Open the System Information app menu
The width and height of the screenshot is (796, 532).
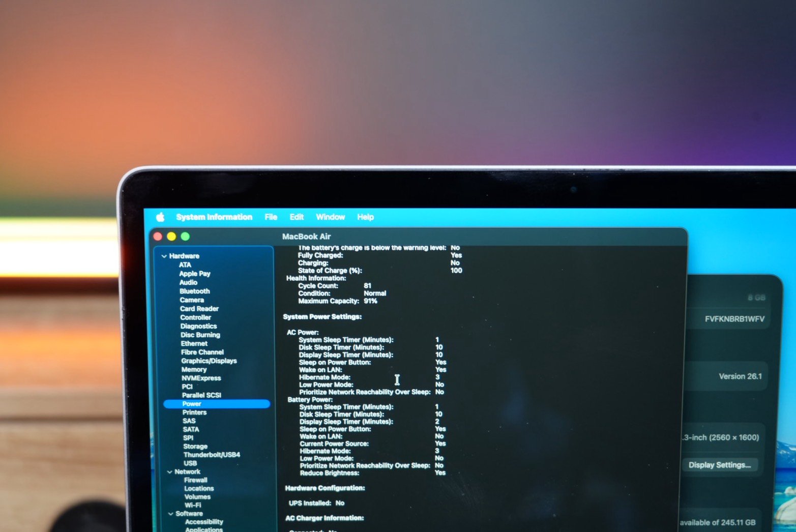tap(214, 217)
